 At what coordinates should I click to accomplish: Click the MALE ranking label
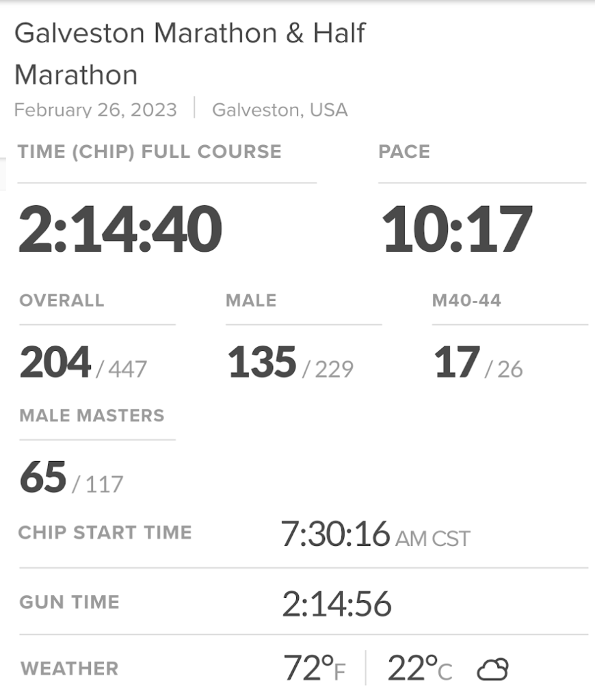(251, 300)
